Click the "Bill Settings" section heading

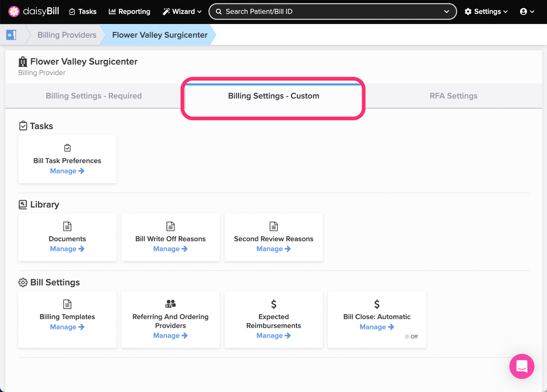(x=55, y=283)
